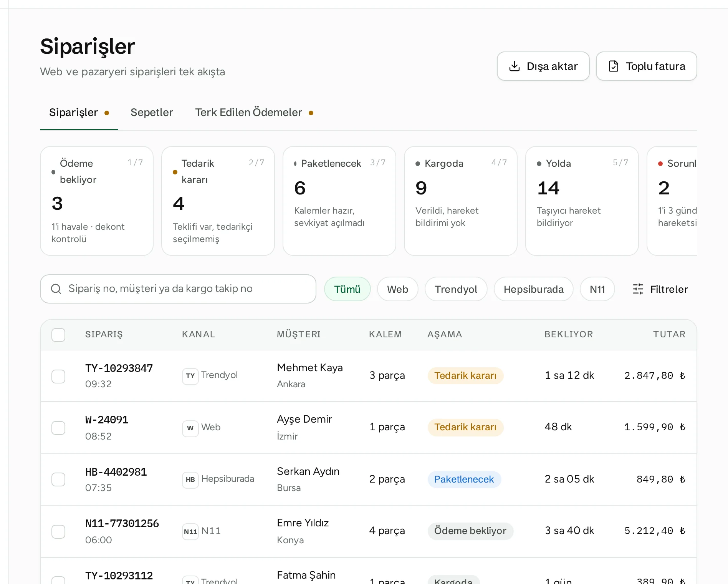Open the Yolda stage card
Image resolution: width=728 pixels, height=584 pixels.
click(582, 201)
